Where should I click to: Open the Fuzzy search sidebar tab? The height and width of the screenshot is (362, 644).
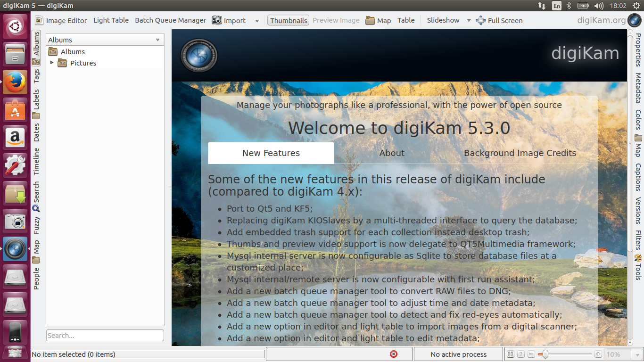pyautogui.click(x=36, y=225)
